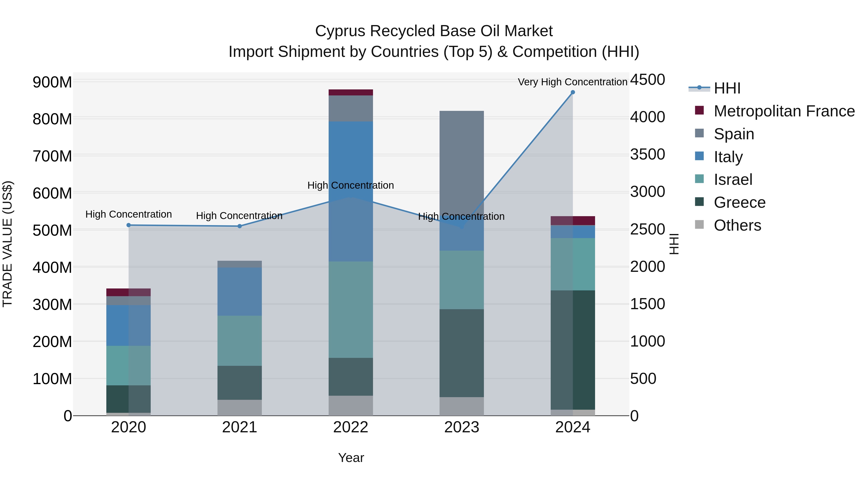Select the Spain segment of the 2022 bar
Screen dimensions: 868x488
(x=351, y=108)
